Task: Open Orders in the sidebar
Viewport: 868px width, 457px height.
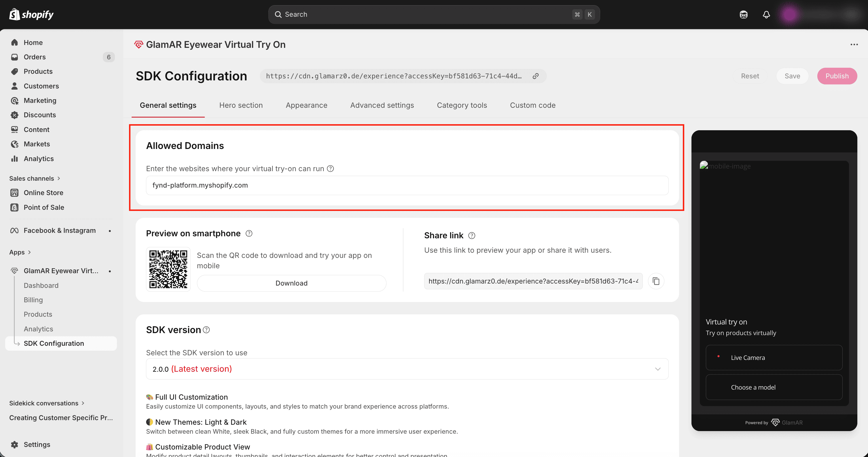Action: pyautogui.click(x=35, y=57)
